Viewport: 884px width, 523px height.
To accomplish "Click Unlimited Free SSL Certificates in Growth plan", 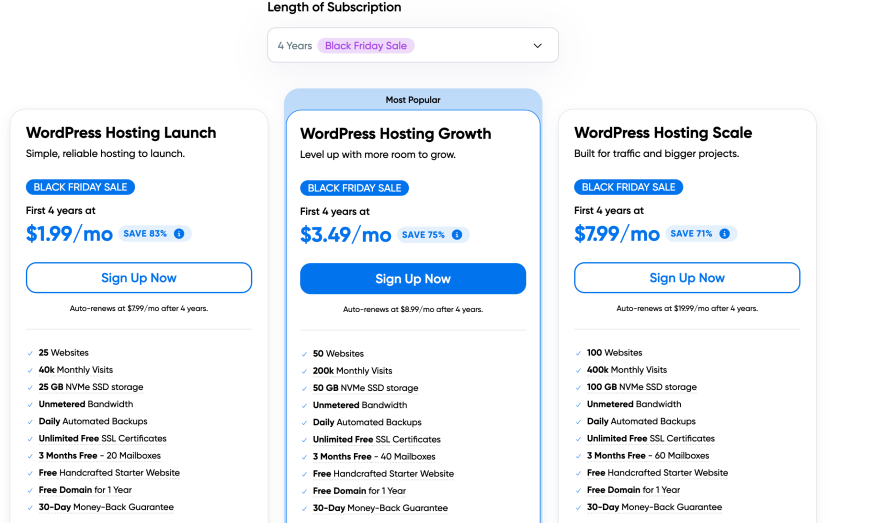I will (x=377, y=440).
